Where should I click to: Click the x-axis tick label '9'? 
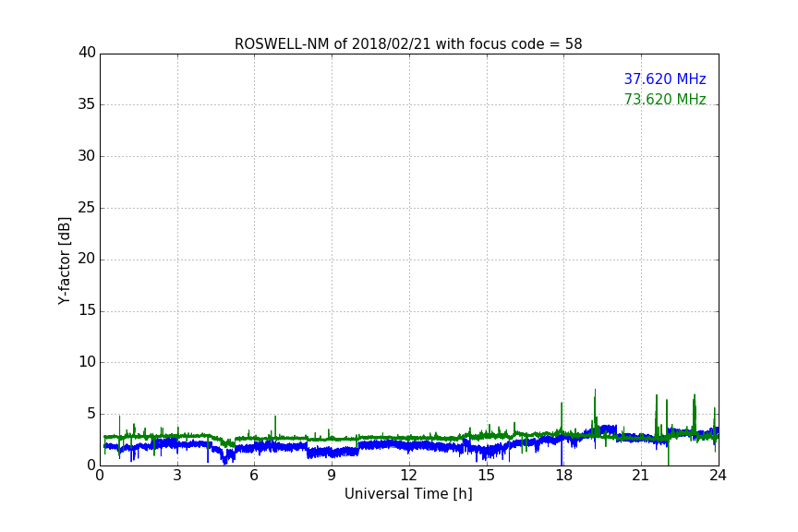point(332,476)
